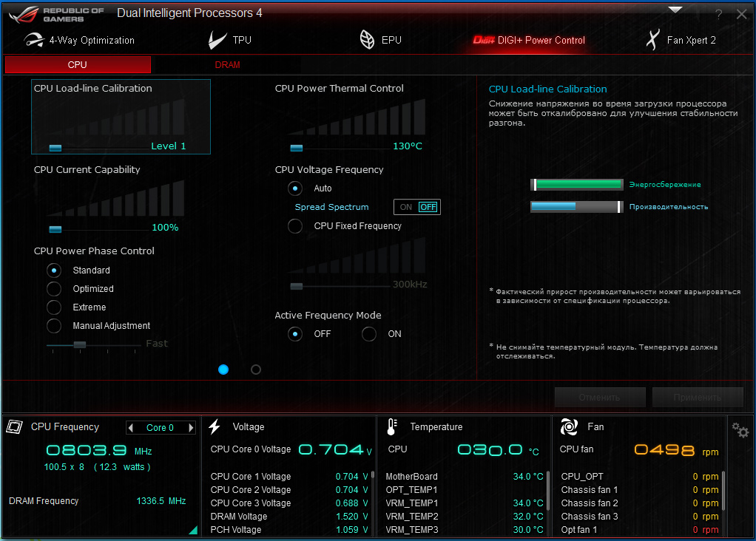756x541 pixels.
Task: Click the 130°C thermal value
Action: [408, 146]
